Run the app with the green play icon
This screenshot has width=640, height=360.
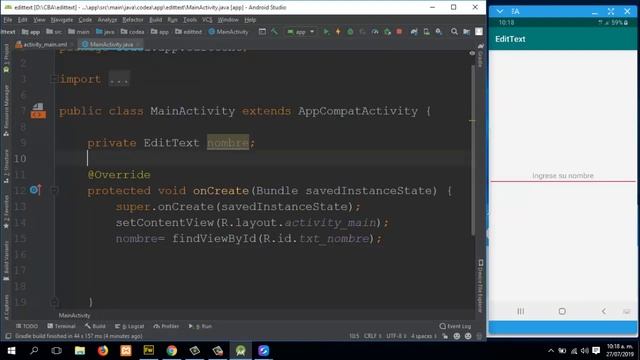326,32
